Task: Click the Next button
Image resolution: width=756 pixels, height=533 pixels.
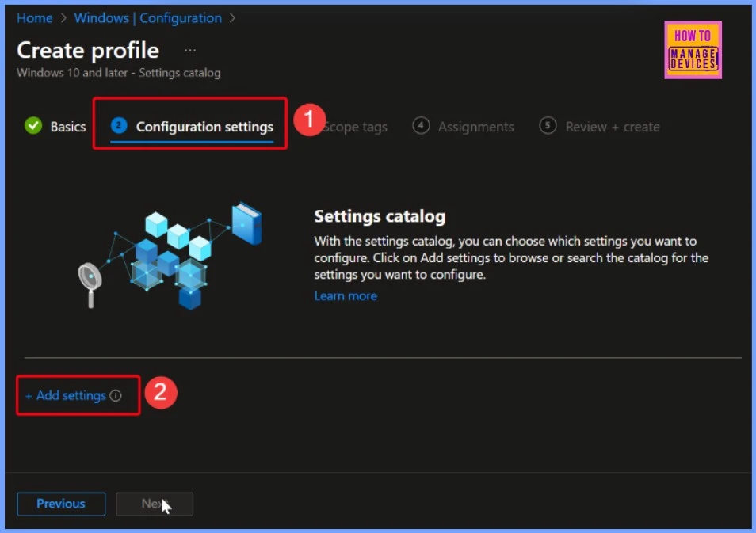Action: (x=155, y=504)
